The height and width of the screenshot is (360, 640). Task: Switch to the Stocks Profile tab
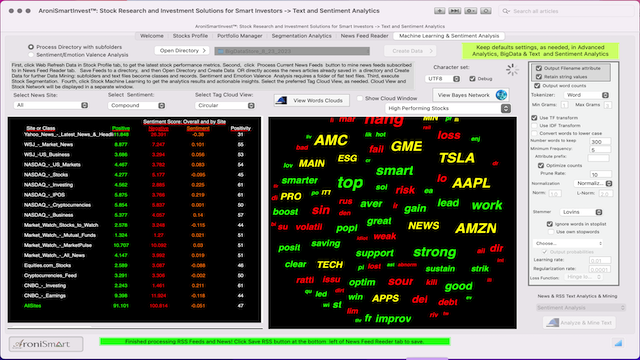coord(190,36)
